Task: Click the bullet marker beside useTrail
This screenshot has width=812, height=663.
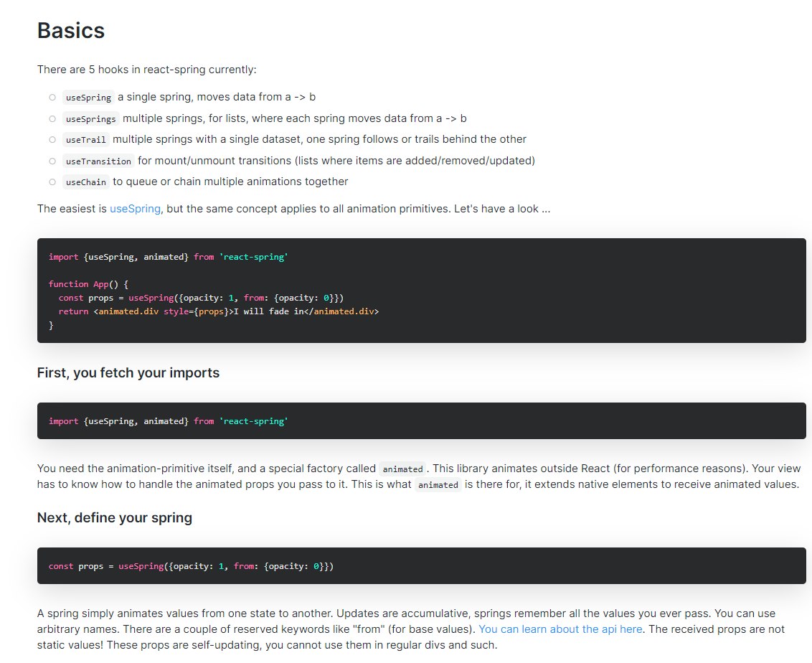Action: (52, 140)
